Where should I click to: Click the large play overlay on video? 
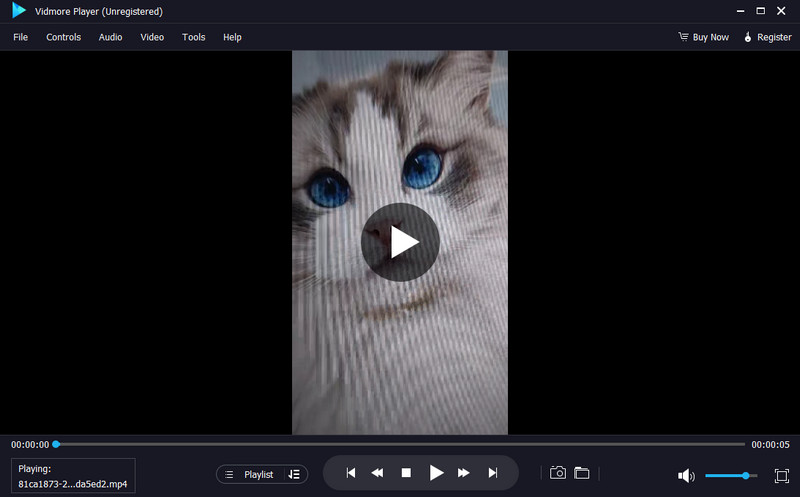(400, 242)
